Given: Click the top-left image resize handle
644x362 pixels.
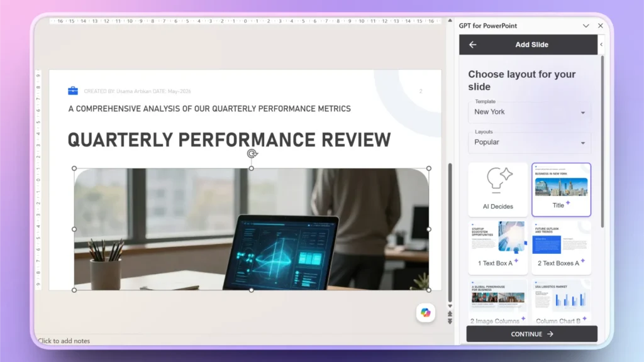Looking at the screenshot, I should point(74,168).
